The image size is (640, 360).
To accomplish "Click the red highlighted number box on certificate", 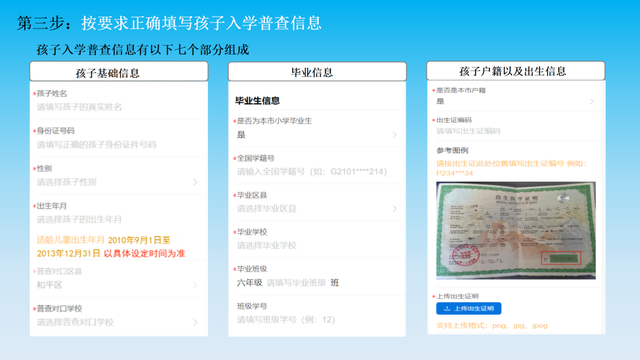I will point(561,258).
